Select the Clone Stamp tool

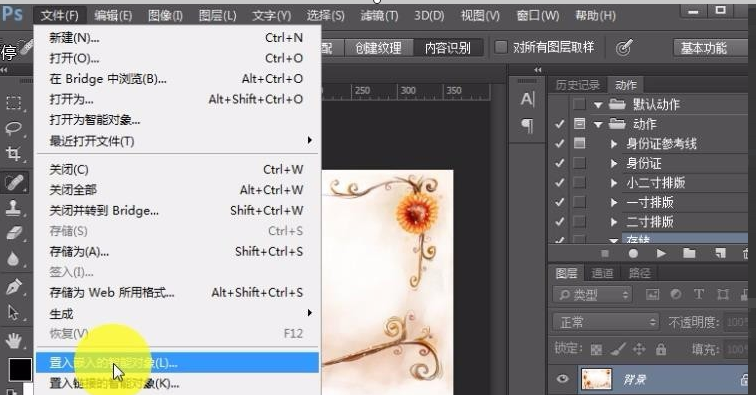click(14, 208)
